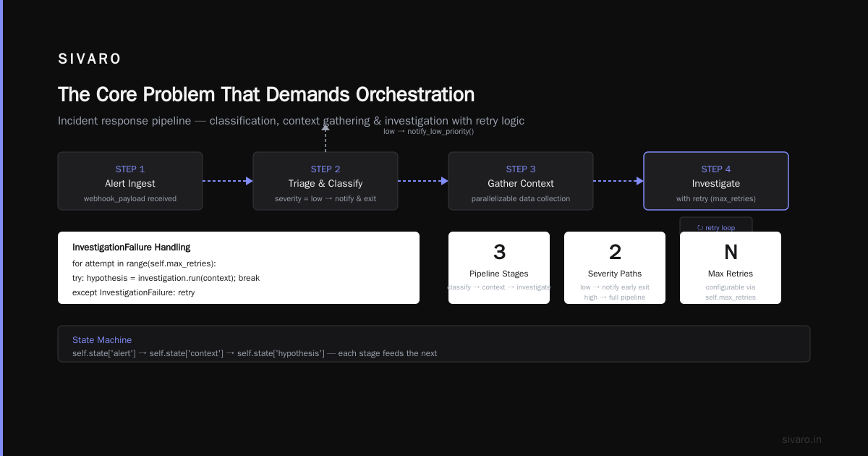This screenshot has height=456, width=868.
Task: Select the Step 3 Gather Context card
Action: (x=521, y=181)
